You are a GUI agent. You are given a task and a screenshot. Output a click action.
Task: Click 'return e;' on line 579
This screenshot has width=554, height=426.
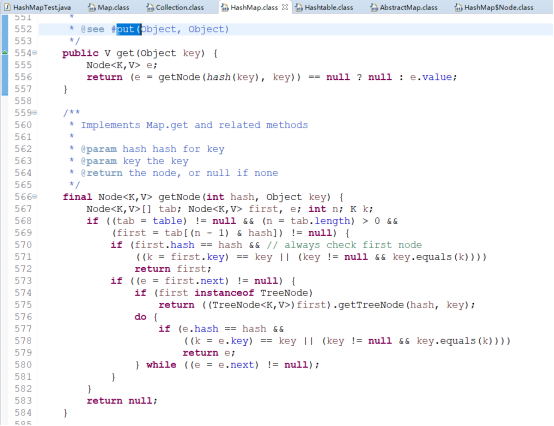tap(209, 353)
